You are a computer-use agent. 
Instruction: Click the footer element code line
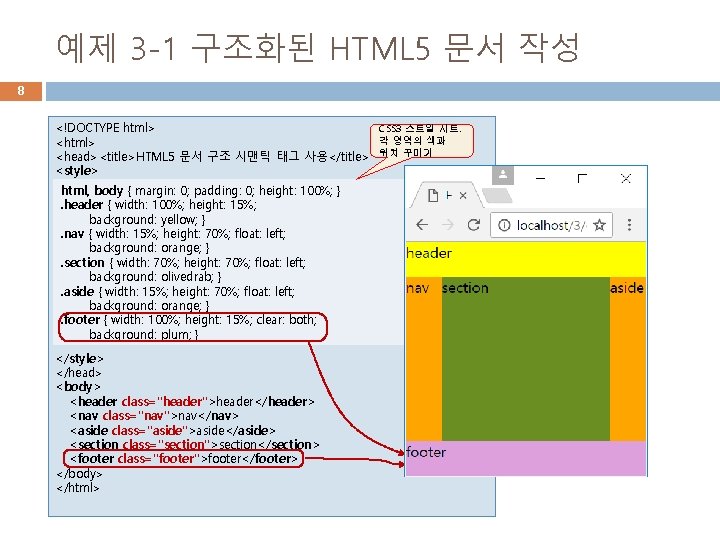184,459
